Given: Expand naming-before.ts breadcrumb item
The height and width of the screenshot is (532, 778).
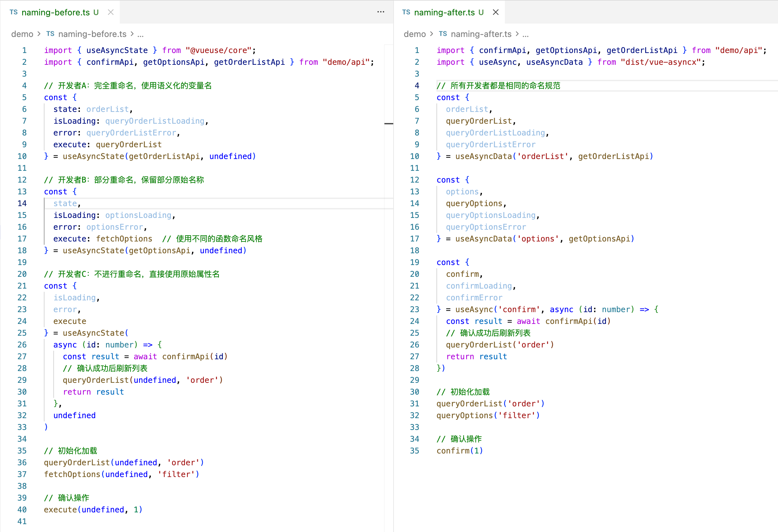Looking at the screenshot, I should [x=92, y=34].
